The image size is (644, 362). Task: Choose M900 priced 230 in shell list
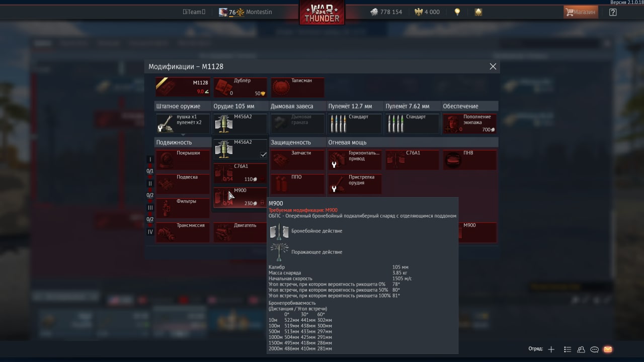(x=240, y=197)
